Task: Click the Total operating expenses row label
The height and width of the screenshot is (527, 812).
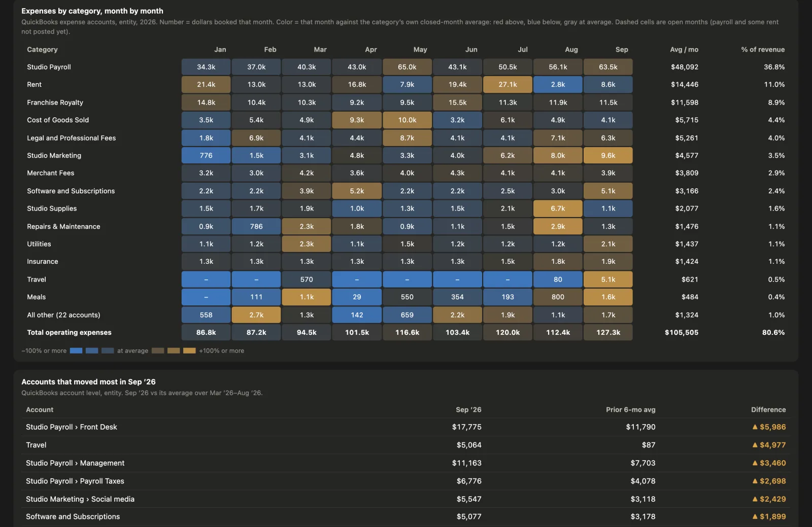Action: [x=69, y=333]
